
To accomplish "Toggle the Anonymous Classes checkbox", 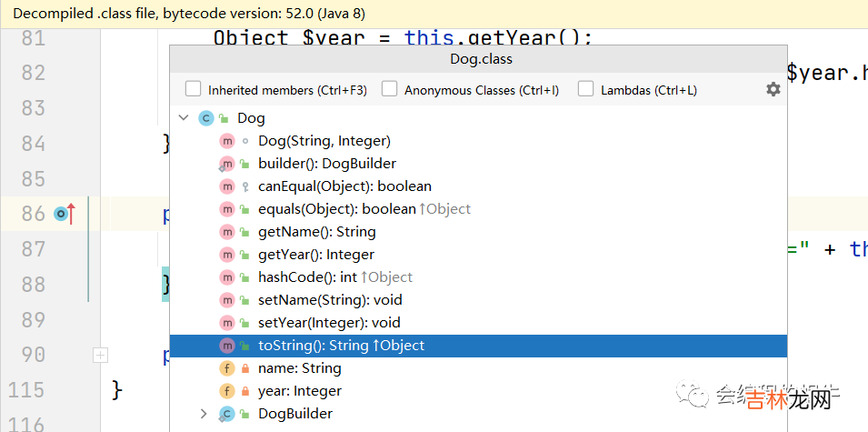I will pos(389,89).
